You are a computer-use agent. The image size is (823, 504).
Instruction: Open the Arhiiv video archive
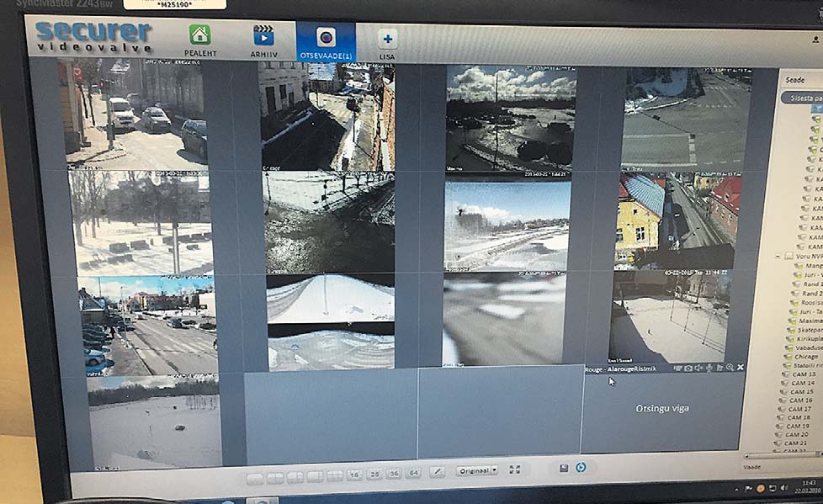(x=264, y=41)
